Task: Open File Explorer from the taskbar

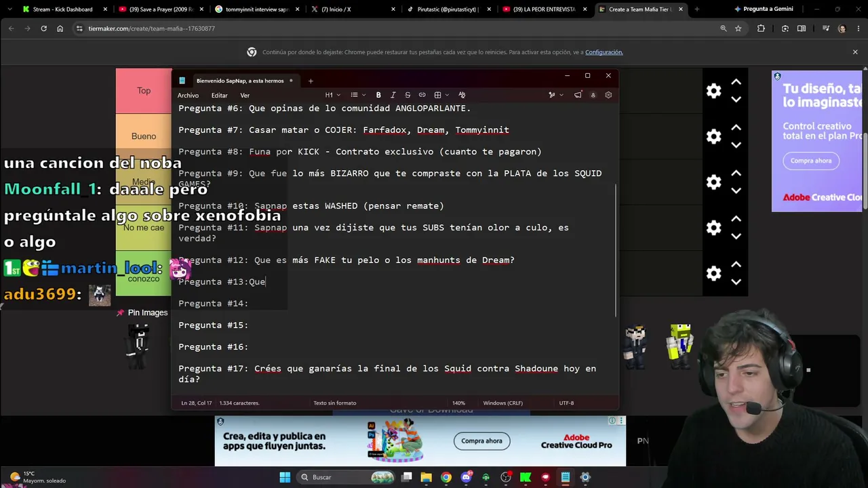Action: (x=426, y=477)
